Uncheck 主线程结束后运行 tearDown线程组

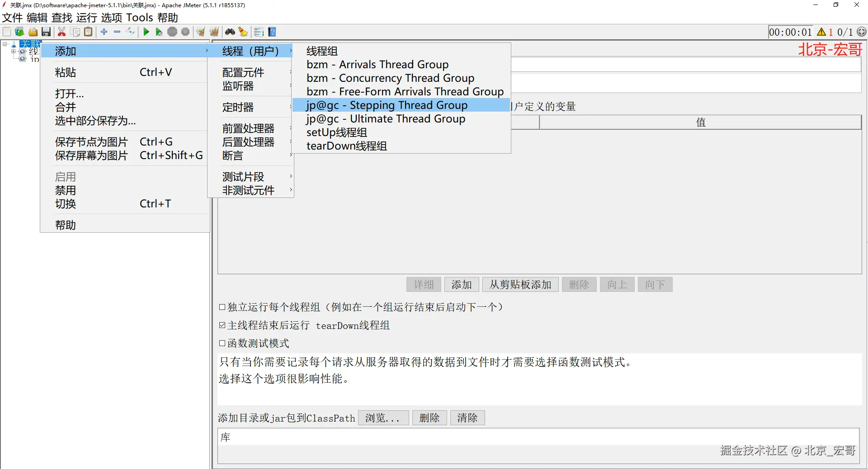click(x=222, y=325)
